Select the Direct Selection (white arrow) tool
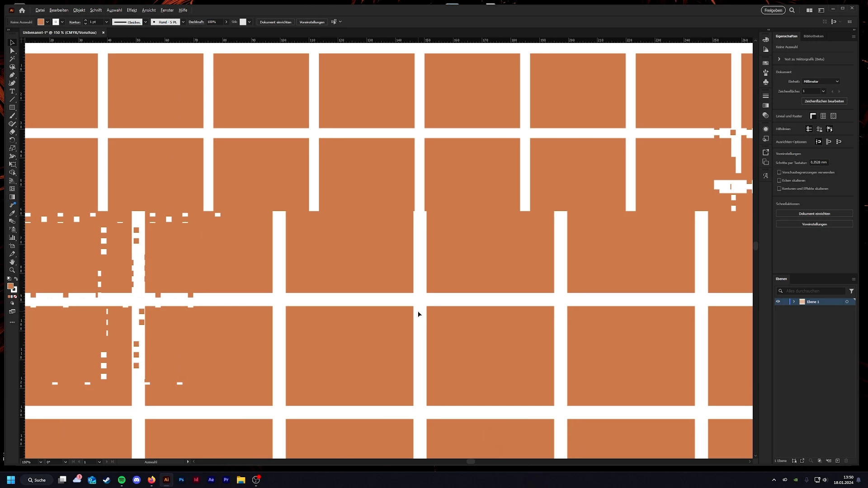The width and height of the screenshot is (868, 488). tap(12, 51)
